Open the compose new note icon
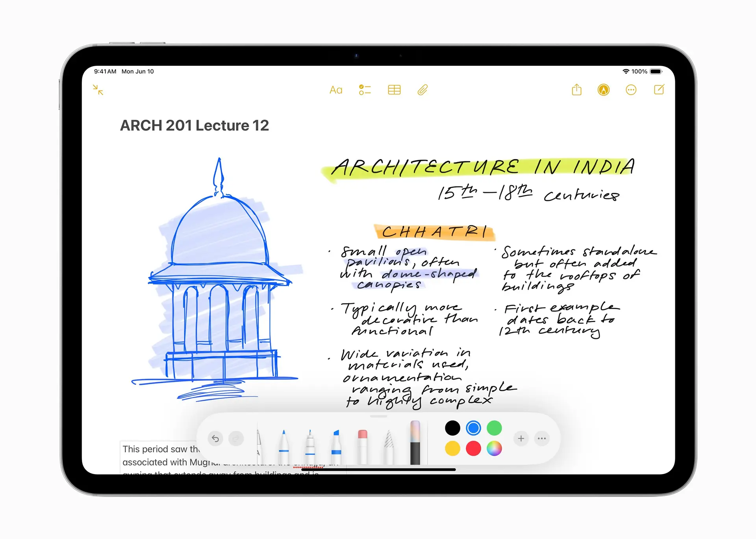This screenshot has width=756, height=539. click(x=659, y=90)
